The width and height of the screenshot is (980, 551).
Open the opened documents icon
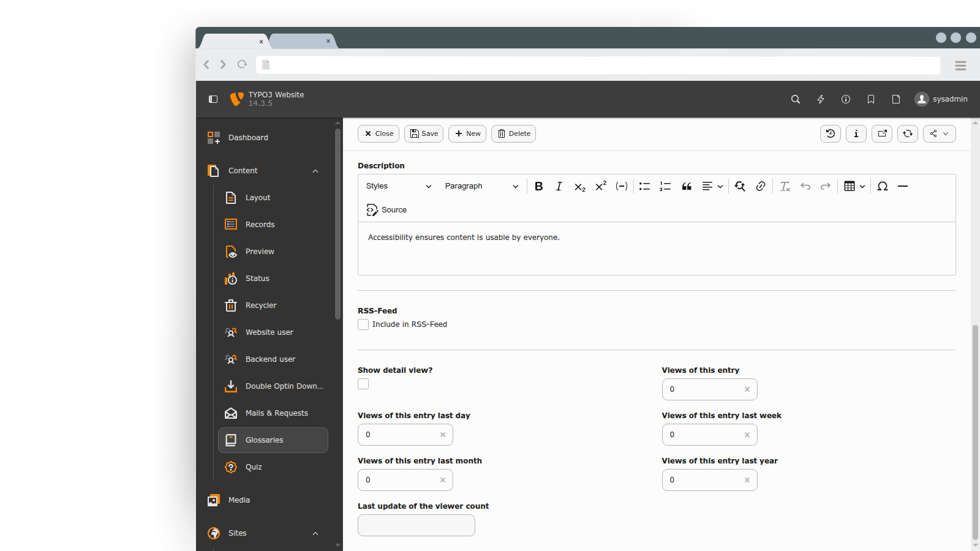pyautogui.click(x=896, y=99)
